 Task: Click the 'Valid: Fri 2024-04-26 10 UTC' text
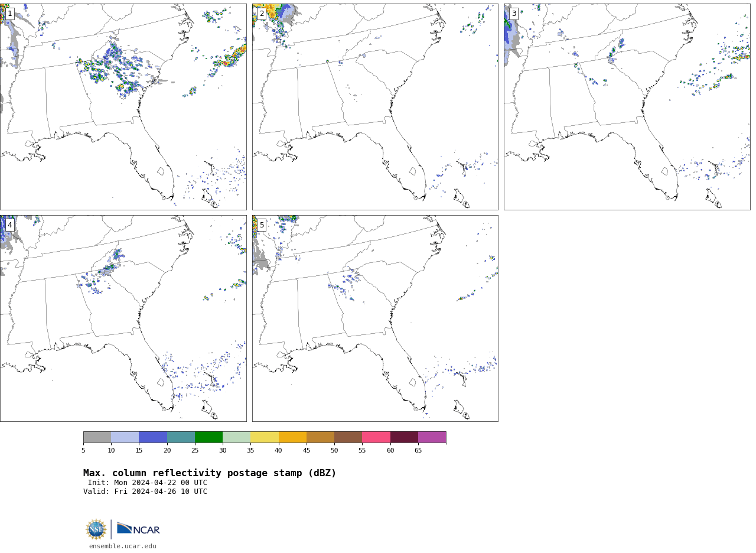(145, 492)
